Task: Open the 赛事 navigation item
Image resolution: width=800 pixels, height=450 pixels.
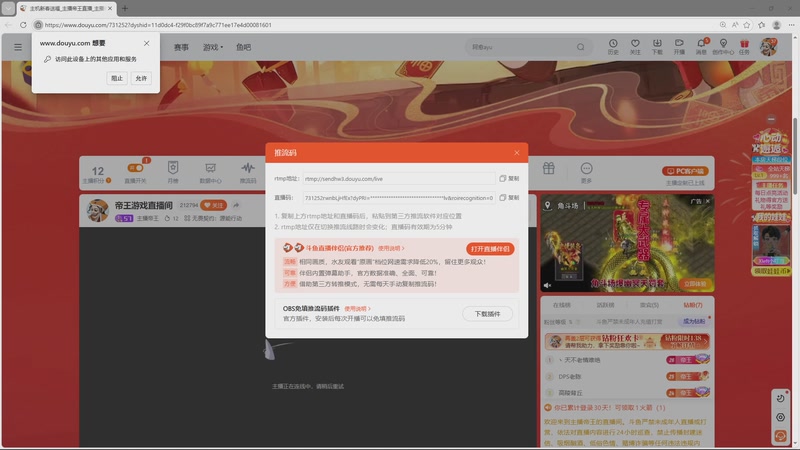Action: pos(181,47)
